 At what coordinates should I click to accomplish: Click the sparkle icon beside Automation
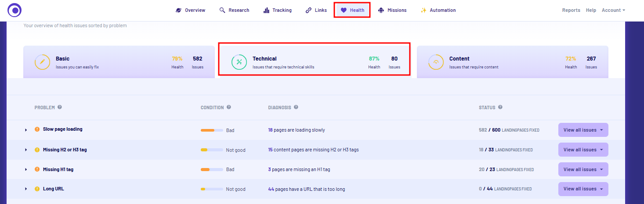(x=423, y=10)
